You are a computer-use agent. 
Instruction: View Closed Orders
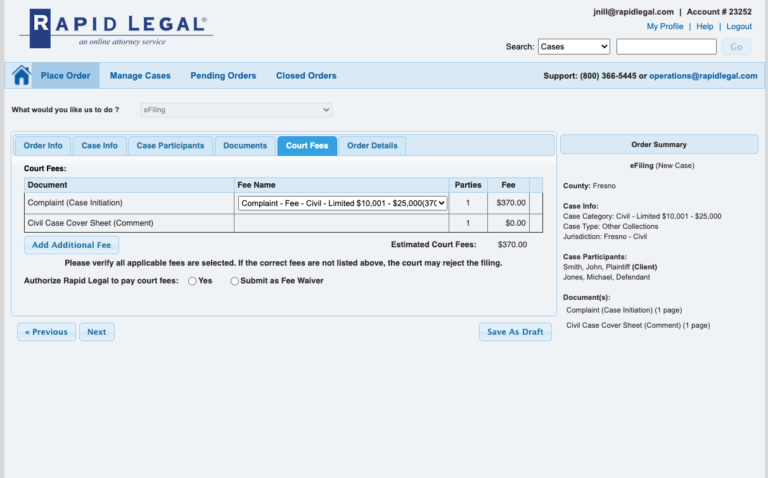tap(306, 75)
